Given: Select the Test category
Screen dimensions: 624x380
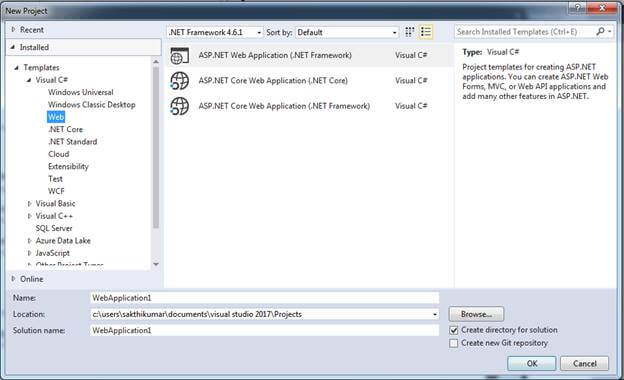Looking at the screenshot, I should (x=55, y=179).
